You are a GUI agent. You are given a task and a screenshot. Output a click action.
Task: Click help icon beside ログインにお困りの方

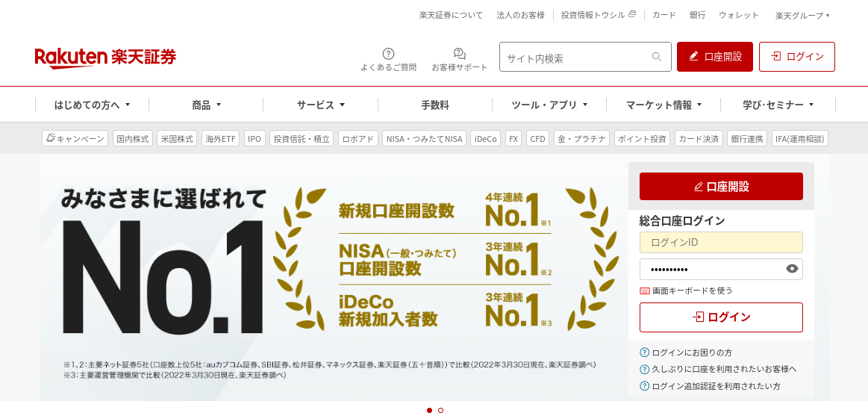click(644, 353)
